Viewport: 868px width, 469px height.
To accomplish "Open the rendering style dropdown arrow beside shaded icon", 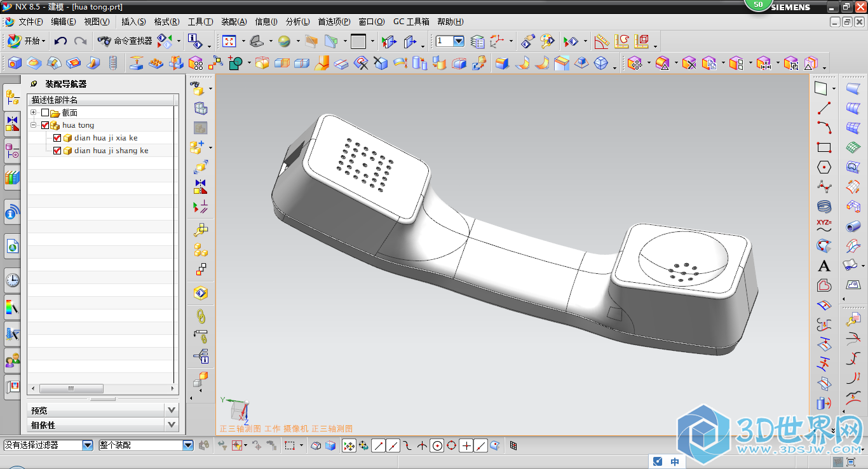I will (298, 41).
